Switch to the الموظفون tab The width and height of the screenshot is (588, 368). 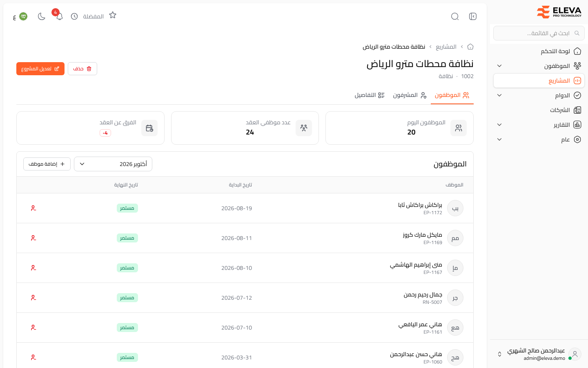452,95
